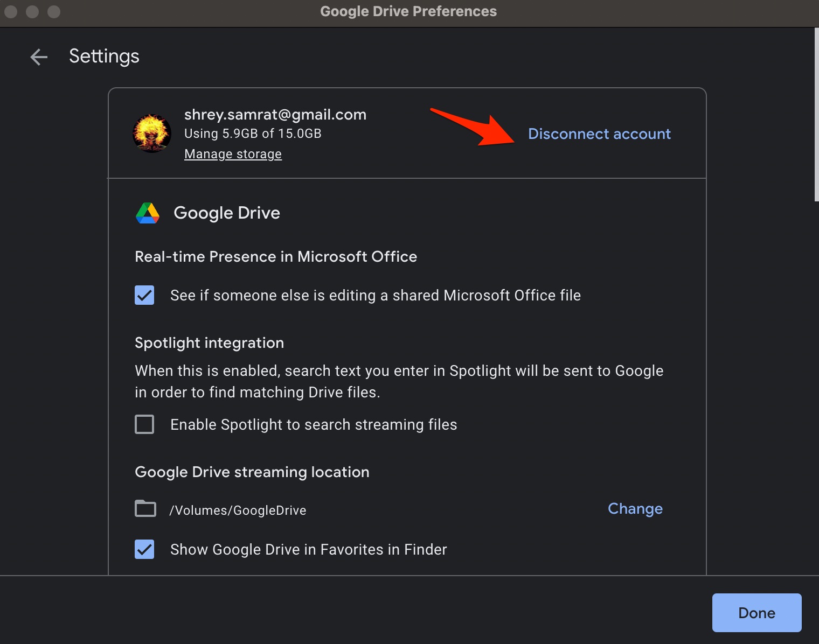Disable the shared Microsoft Office file editing checkbox
The image size is (819, 644).
(144, 295)
